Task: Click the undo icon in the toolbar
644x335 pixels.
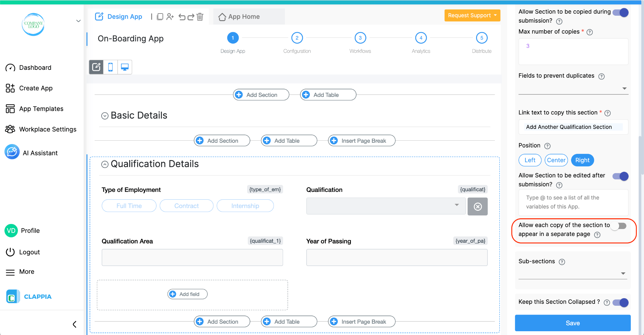Action: 182,17
